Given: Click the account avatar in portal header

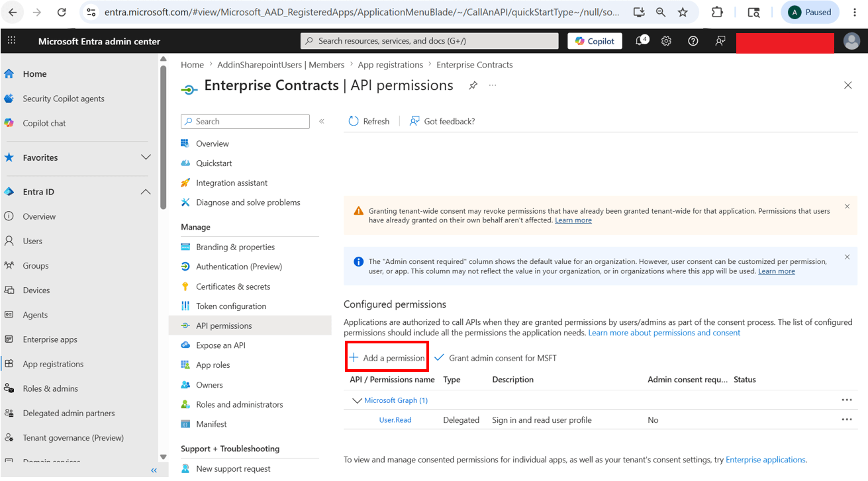Looking at the screenshot, I should pyautogui.click(x=851, y=41).
